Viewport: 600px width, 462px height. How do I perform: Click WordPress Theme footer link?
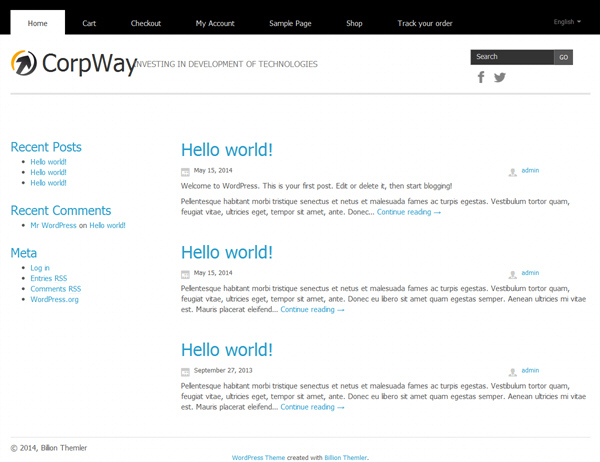coord(258,457)
